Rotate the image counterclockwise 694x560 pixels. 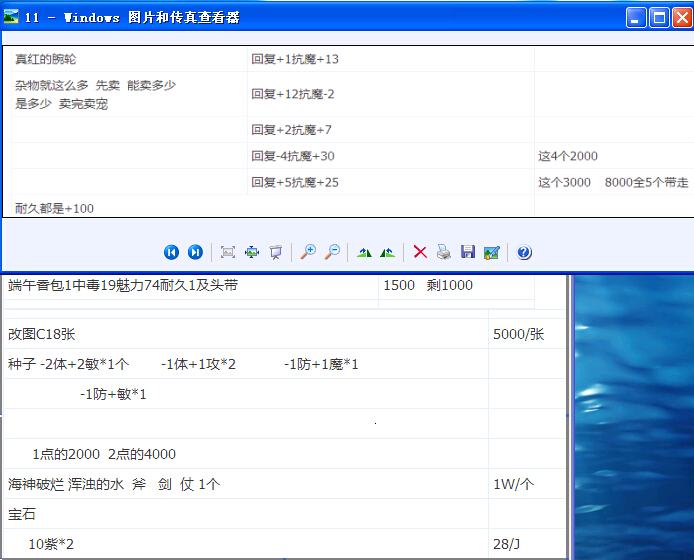tap(387, 252)
